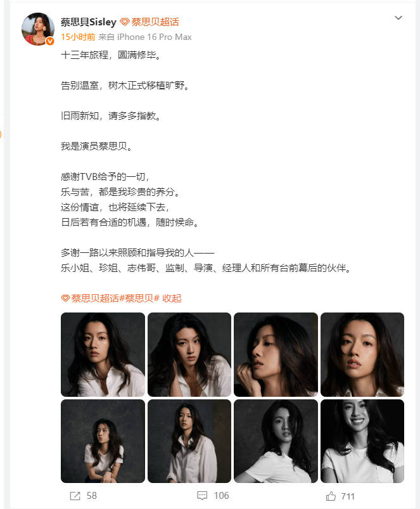Viewport: 420px width, 509px height.
Task: Click the diamond super-topic icon beside username
Action: [125, 22]
